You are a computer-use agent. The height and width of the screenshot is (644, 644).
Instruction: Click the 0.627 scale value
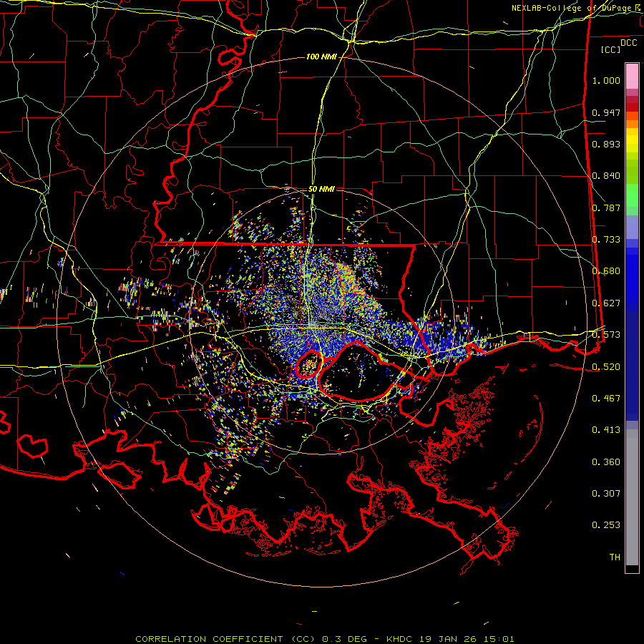(606, 303)
